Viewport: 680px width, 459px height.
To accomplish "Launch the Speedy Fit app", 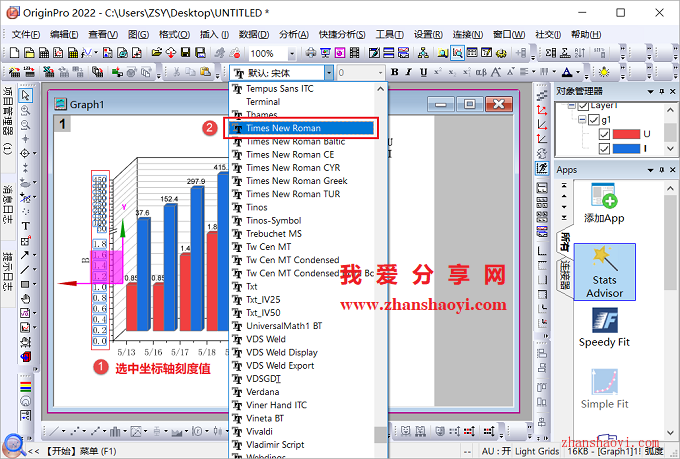I will pos(605,328).
